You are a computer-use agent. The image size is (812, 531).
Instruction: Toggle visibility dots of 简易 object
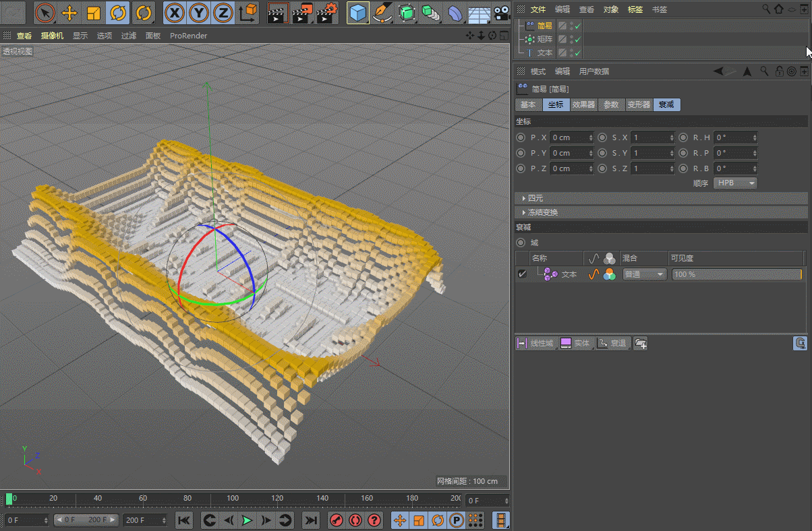click(571, 26)
